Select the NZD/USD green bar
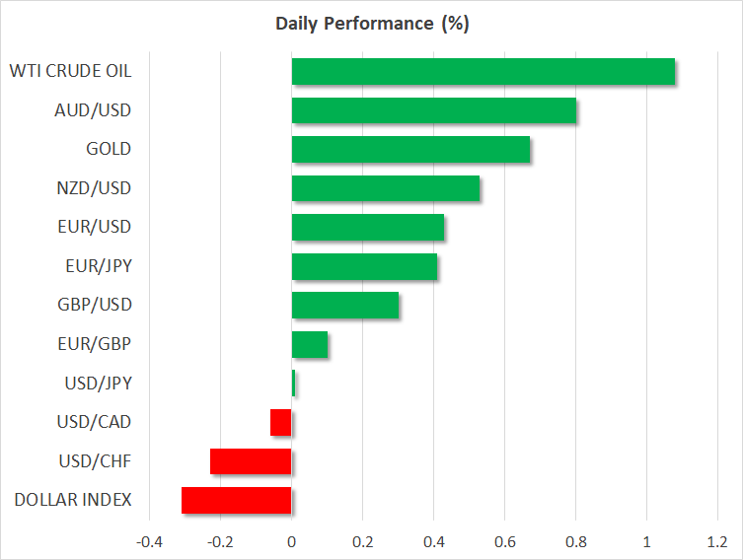Screen dimensions: 743x560 tap(386, 188)
